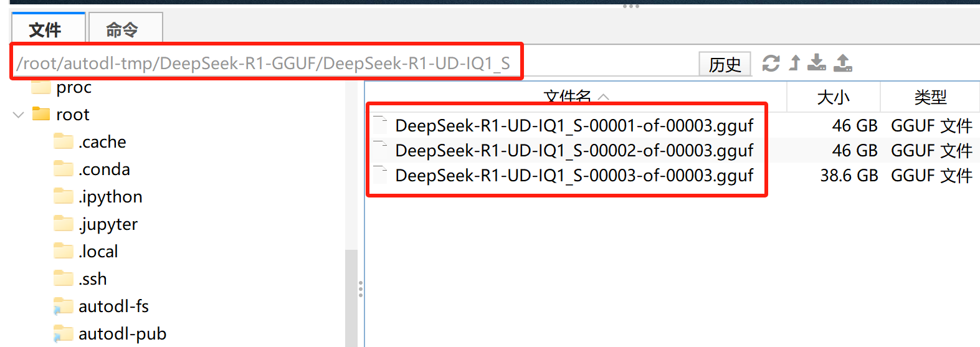Click the autodl-pub linked folder icon
Image resolution: width=980 pixels, height=347 pixels.
coord(63,333)
